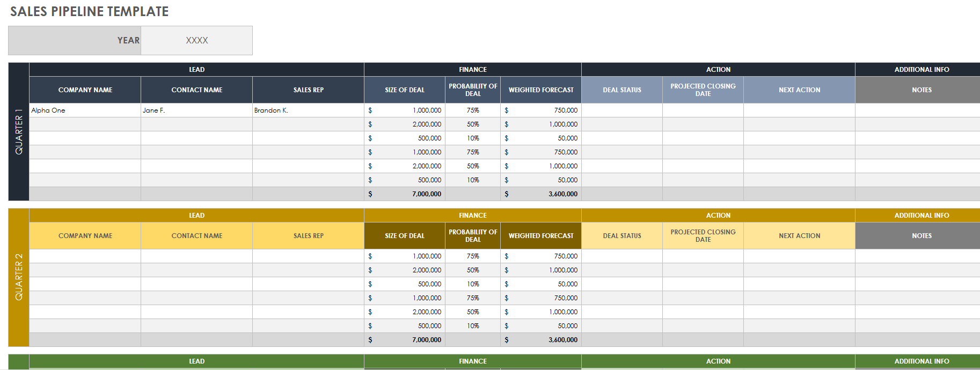Select Quarter 1 Weighted Forecast column header
The image size is (980, 370).
(540, 90)
